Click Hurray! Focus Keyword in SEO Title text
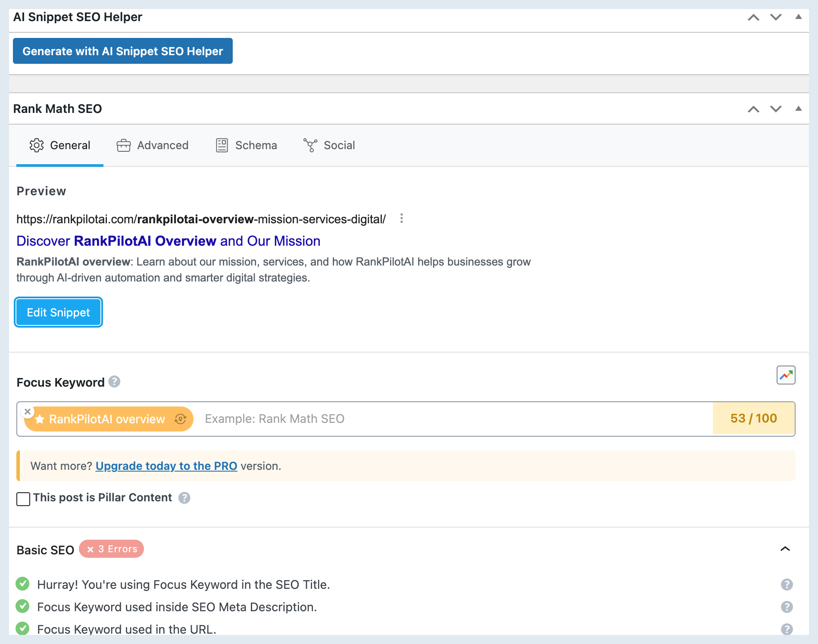The image size is (818, 644). (184, 585)
